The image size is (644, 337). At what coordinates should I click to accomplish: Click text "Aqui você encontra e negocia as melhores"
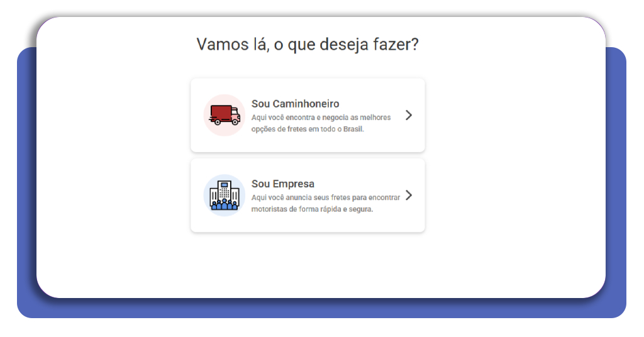pos(321,118)
